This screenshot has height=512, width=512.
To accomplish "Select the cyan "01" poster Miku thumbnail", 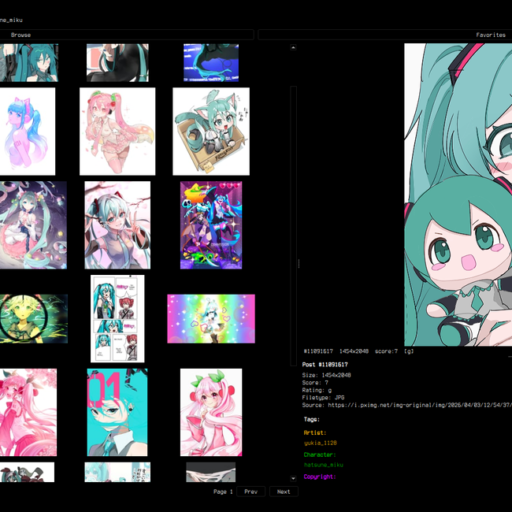I will click(x=117, y=412).
